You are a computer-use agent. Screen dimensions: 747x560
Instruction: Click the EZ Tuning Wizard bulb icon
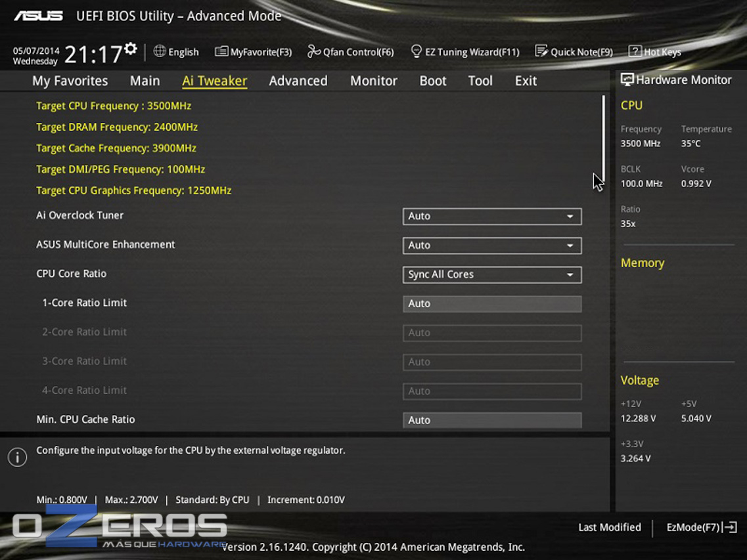point(416,51)
